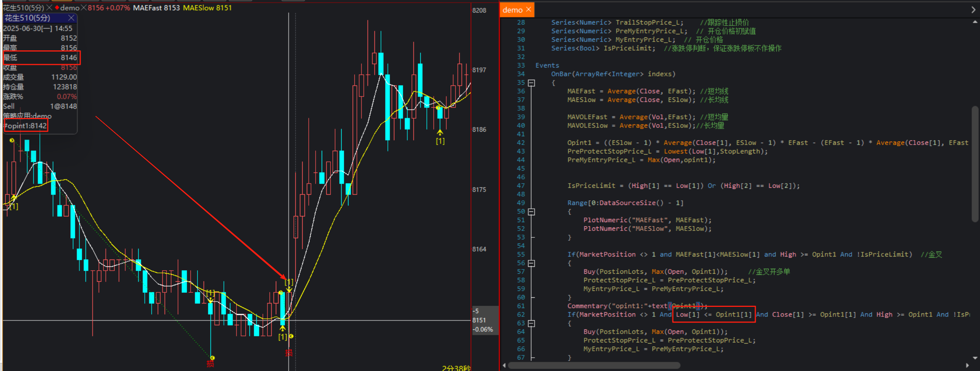Click the 涨跌% 0.07% row
The image size is (980, 371).
coord(40,97)
